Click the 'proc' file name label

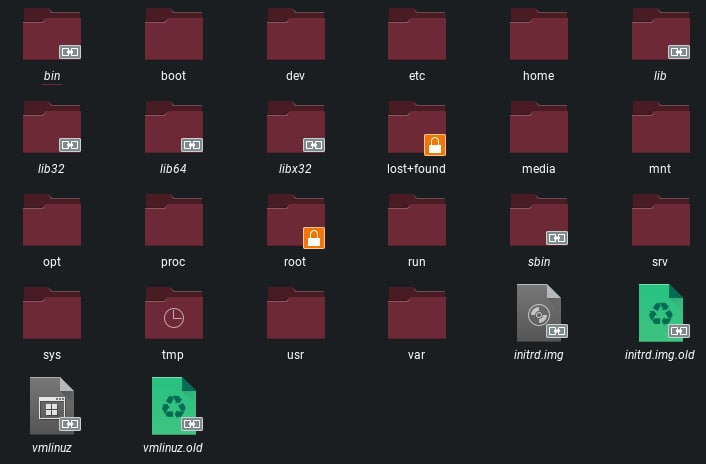(x=173, y=262)
